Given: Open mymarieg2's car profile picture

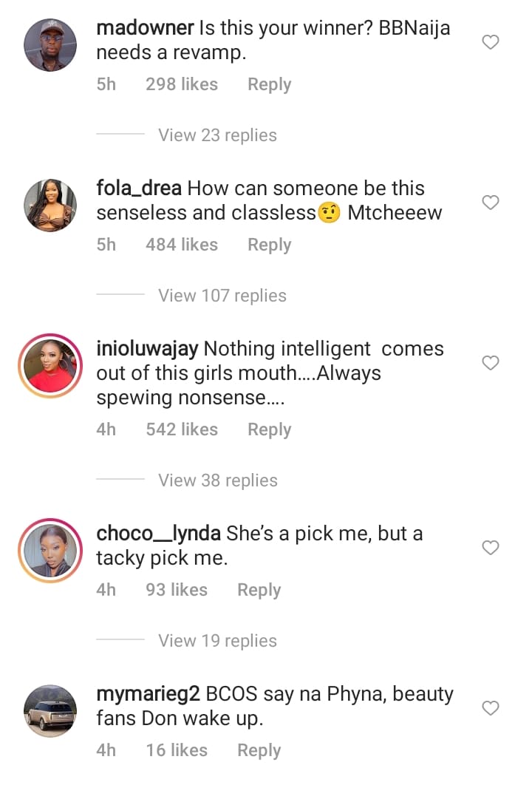Looking at the screenshot, I should (51, 710).
